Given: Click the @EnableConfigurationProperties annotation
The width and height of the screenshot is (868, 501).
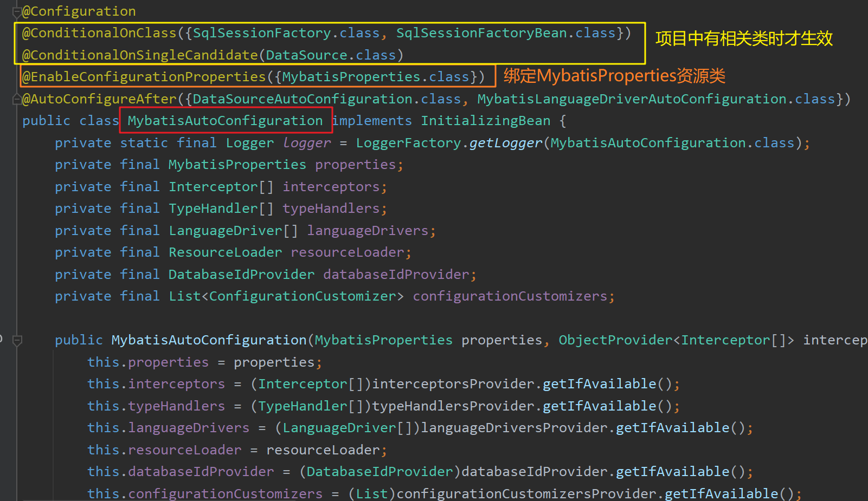Looking at the screenshot, I should 144,77.
